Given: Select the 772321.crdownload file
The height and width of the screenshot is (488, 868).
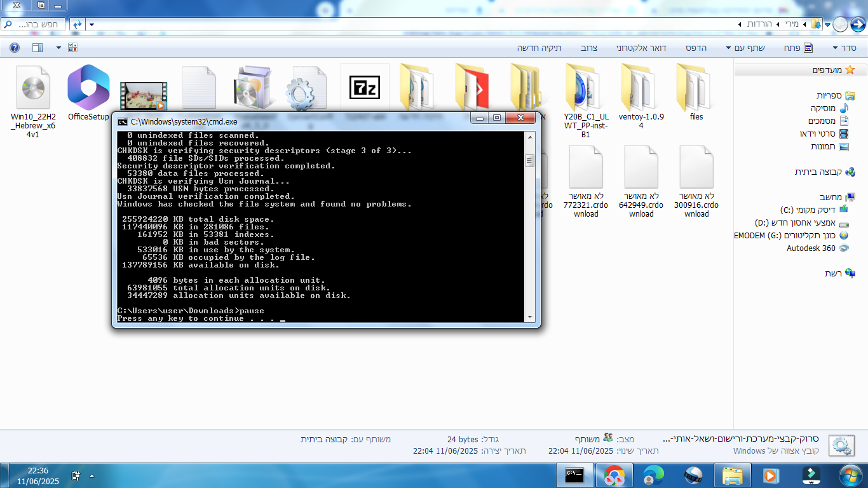Looking at the screenshot, I should (586, 182).
